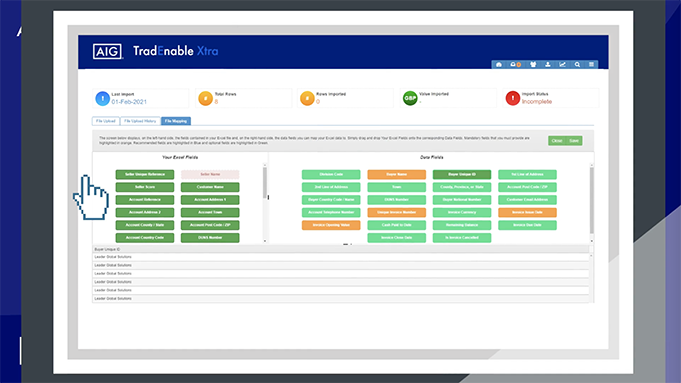Click the Excel Fields panel scrollbar
This screenshot has width=681, height=383.
point(265,182)
